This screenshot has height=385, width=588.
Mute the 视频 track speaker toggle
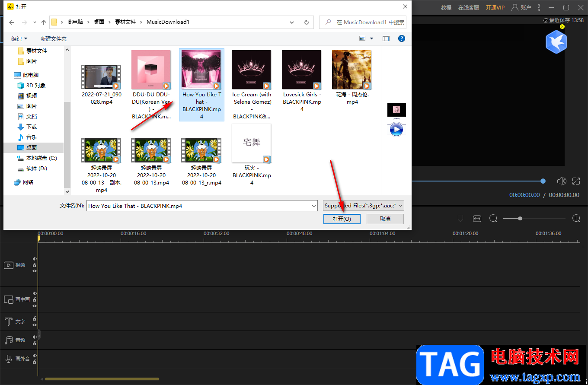click(35, 259)
